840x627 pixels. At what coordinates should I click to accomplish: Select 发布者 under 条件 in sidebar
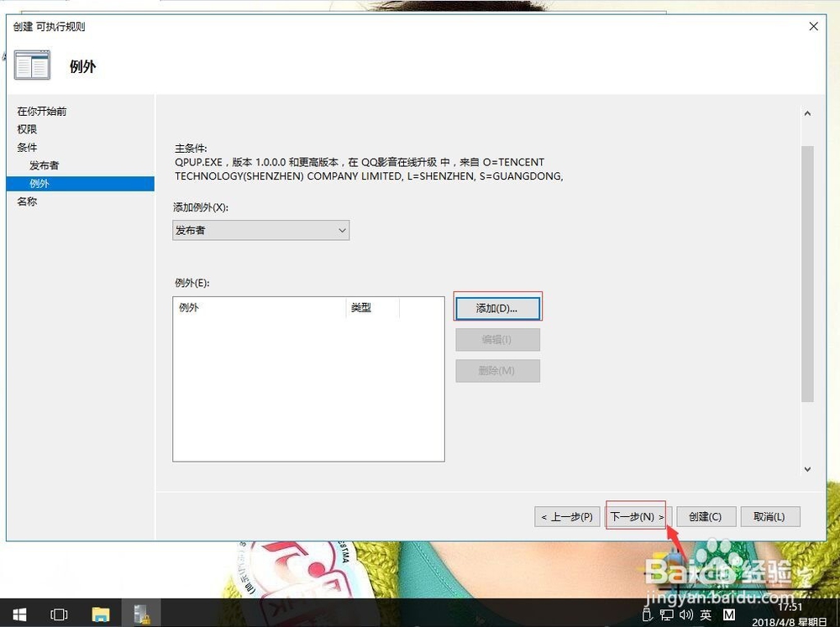pos(45,165)
